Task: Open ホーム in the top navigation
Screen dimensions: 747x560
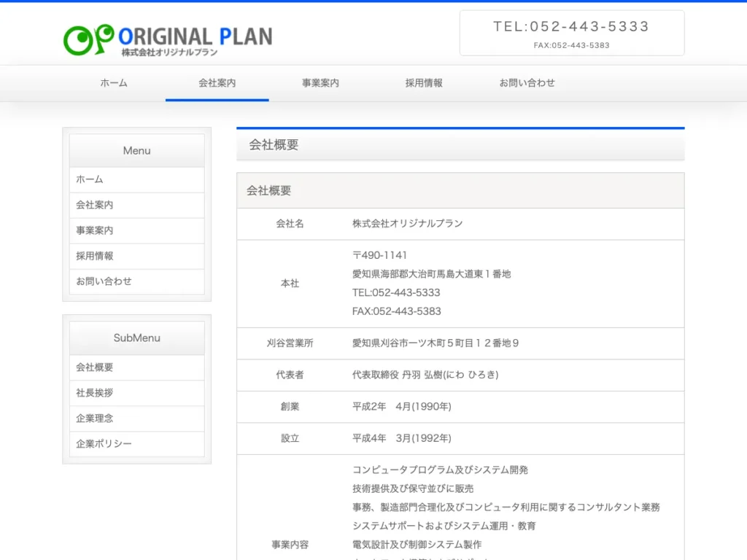Action: [x=114, y=83]
